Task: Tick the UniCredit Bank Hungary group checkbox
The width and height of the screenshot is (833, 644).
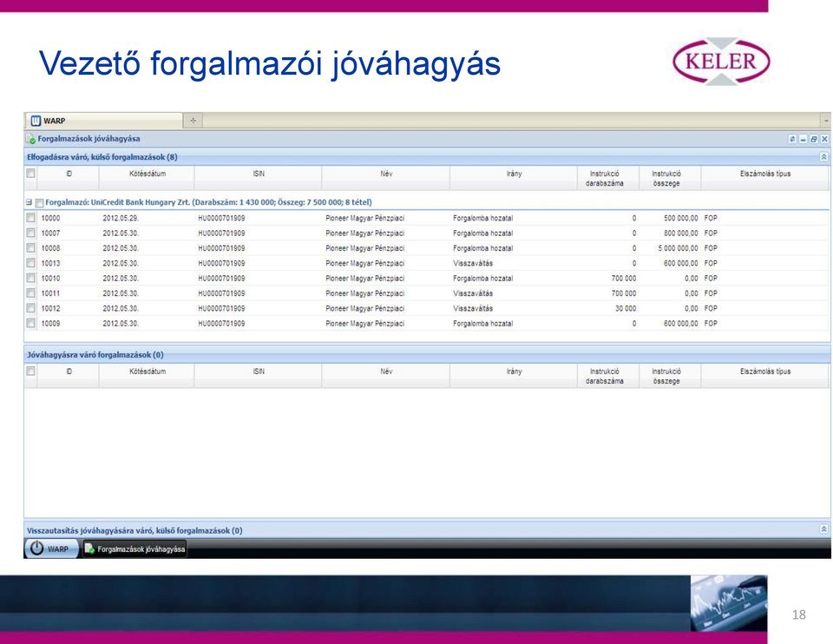Action: click(x=39, y=203)
